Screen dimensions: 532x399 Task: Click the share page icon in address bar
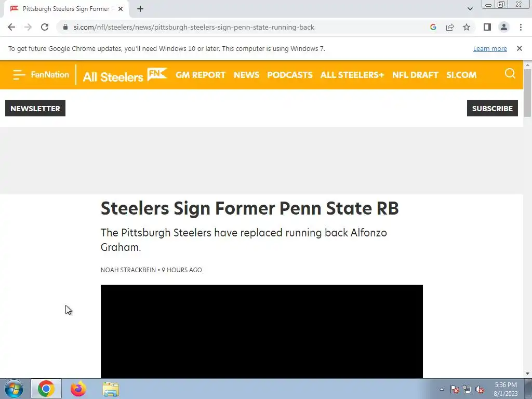point(450,27)
